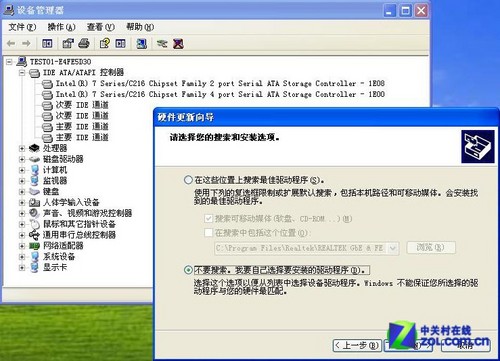500x361 pixels.
Task: Open the driver path dropdown arrow
Action: pyautogui.click(x=393, y=248)
